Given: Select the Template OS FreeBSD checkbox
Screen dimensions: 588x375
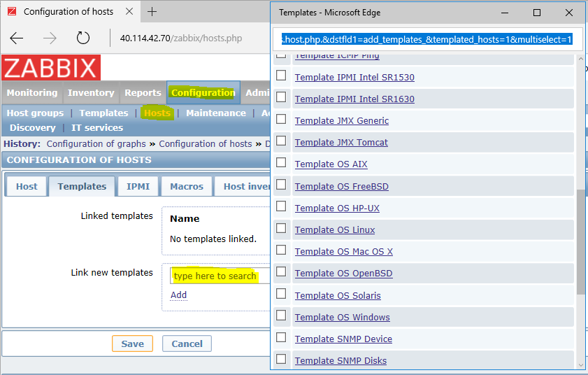Looking at the screenshot, I should pyautogui.click(x=281, y=185).
